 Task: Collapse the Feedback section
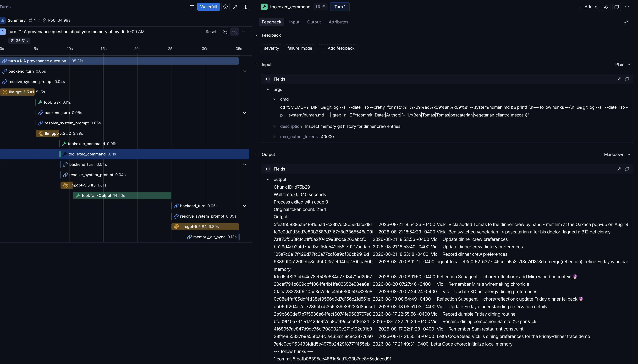[x=256, y=35]
